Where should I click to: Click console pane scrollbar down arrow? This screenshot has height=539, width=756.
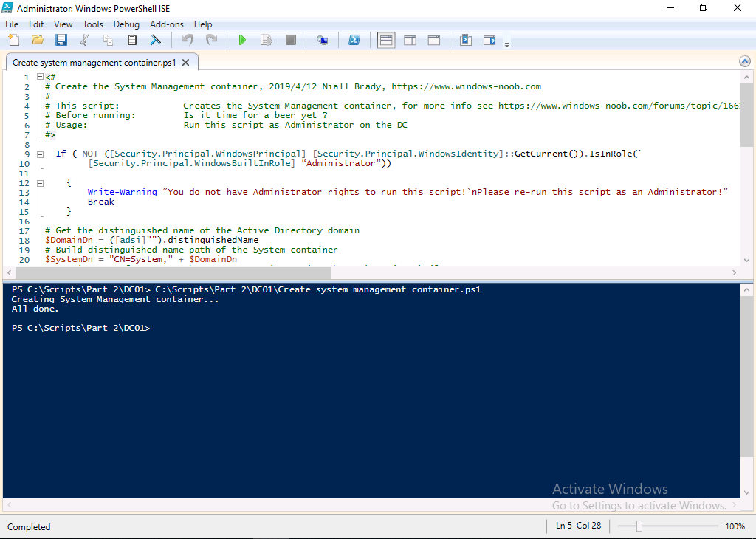click(746, 492)
